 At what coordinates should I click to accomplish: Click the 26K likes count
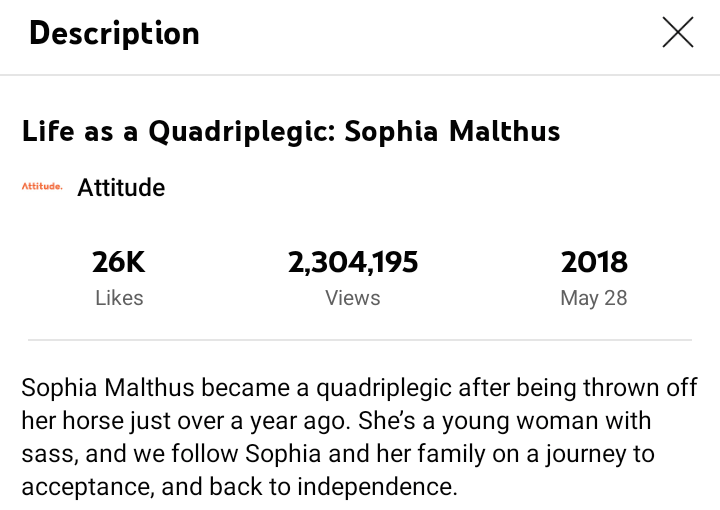[x=119, y=263]
